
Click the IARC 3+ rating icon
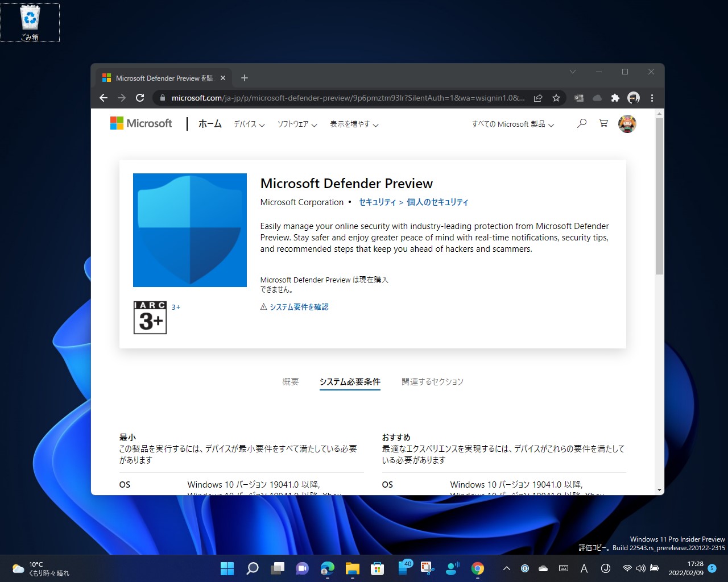coord(150,318)
